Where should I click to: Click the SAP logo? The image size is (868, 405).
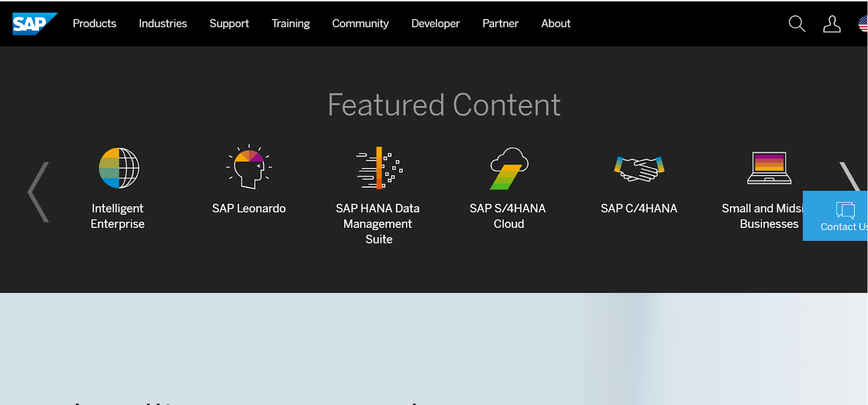click(x=35, y=23)
